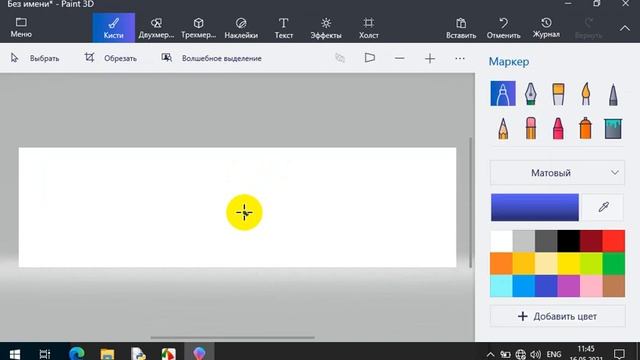The image size is (640, 360).
Task: Open the Журнал history panel
Action: [x=546, y=28]
